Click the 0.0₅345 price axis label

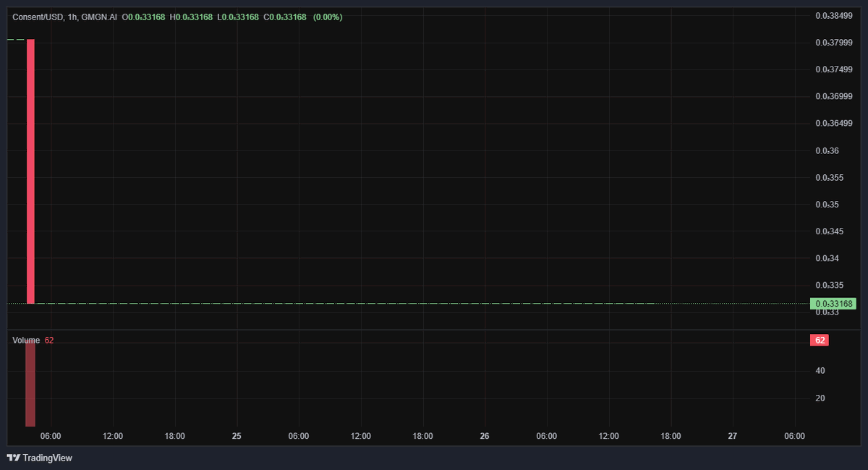tap(829, 231)
